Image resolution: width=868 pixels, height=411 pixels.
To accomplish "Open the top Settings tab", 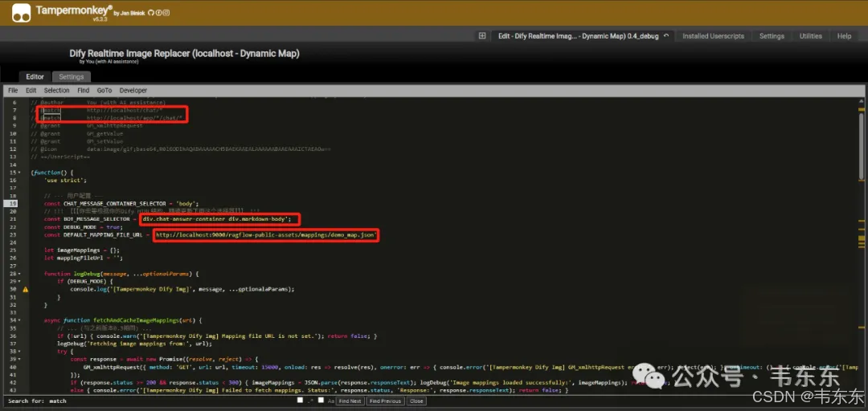I will click(x=772, y=36).
